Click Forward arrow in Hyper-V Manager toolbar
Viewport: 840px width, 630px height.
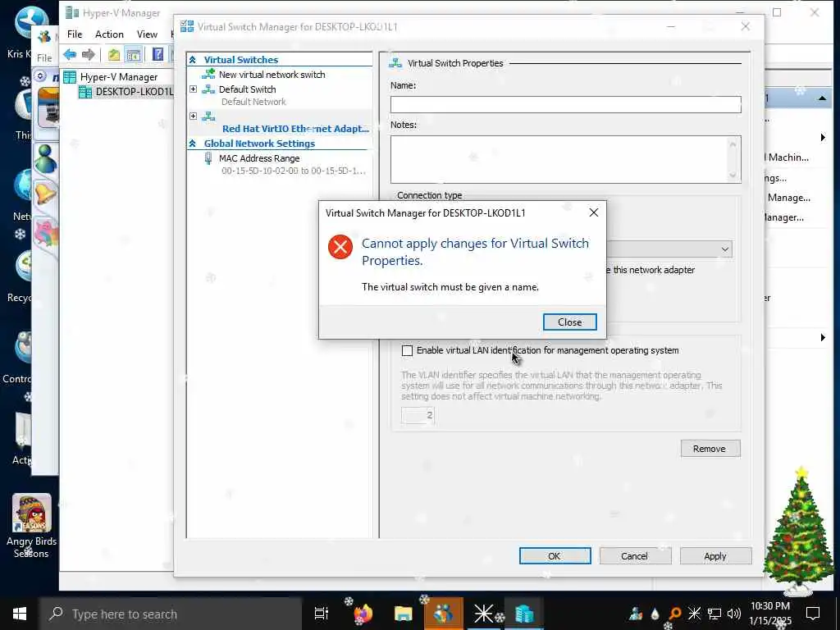pos(89,54)
